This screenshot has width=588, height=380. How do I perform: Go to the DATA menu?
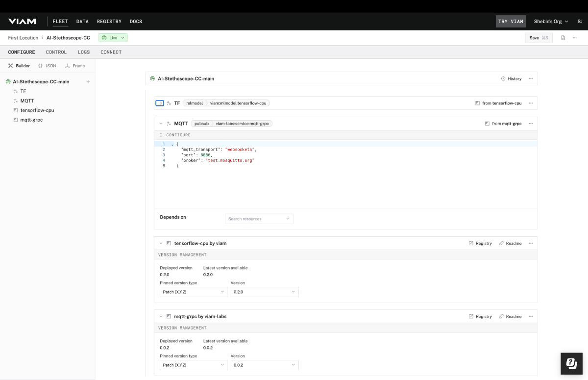coord(82,22)
